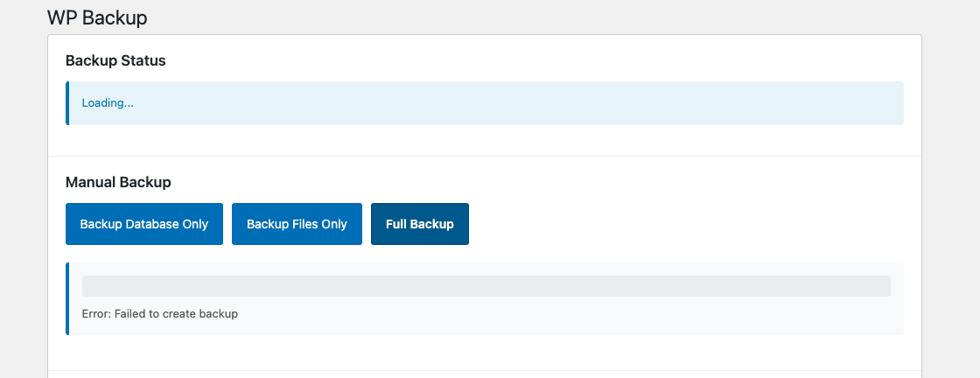Click the blue left border of the error box

67,298
